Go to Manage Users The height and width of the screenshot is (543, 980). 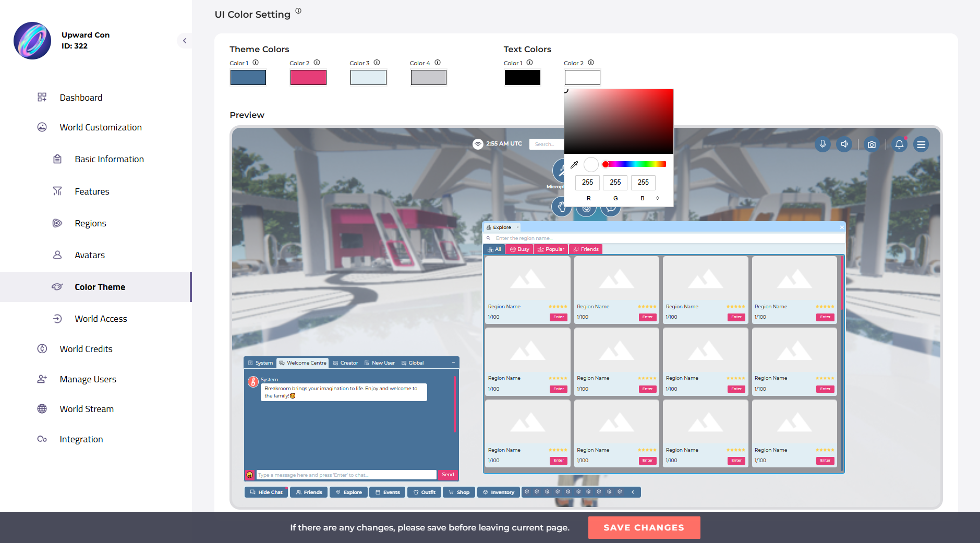click(88, 379)
